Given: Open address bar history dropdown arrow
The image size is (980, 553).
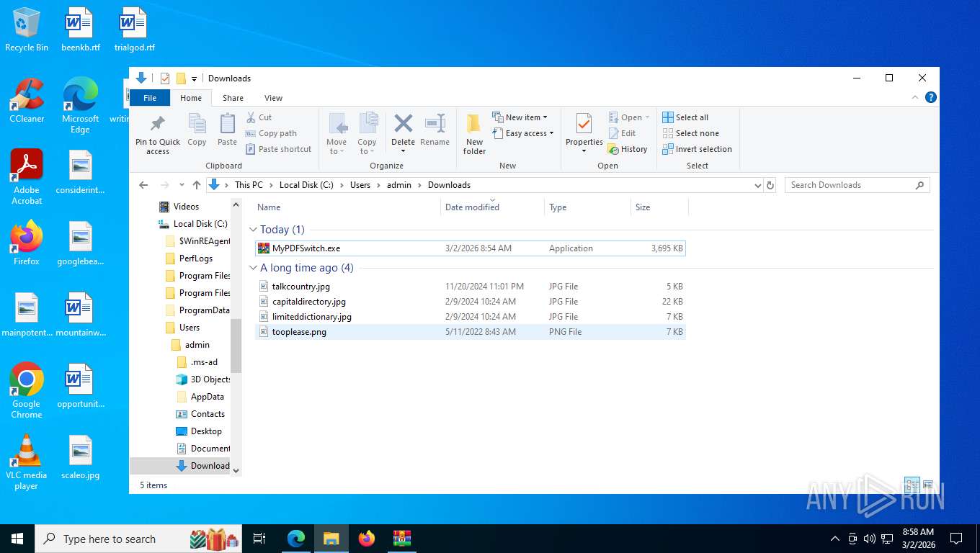Looking at the screenshot, I should point(757,185).
